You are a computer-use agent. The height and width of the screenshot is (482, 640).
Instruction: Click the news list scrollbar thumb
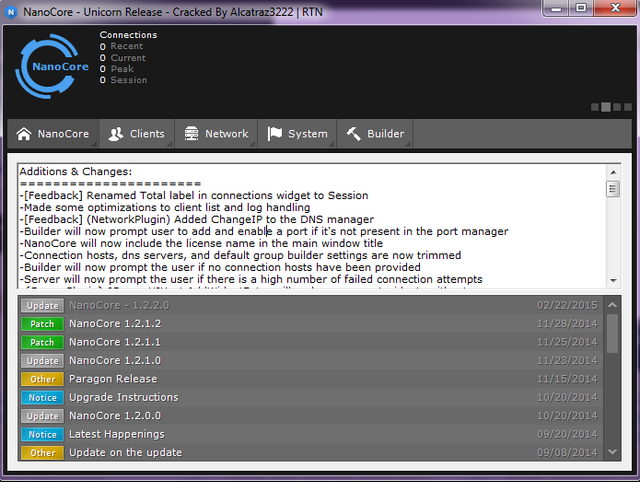click(x=612, y=333)
